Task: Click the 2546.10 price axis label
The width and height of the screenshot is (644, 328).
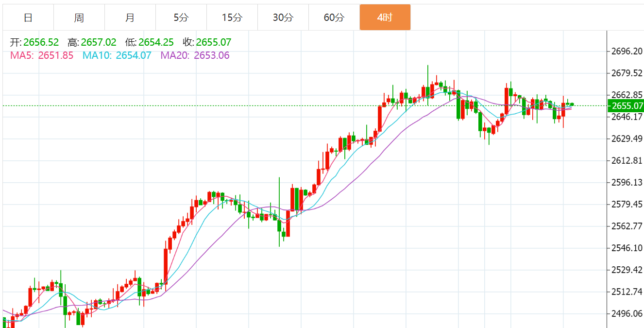Action: click(627, 248)
